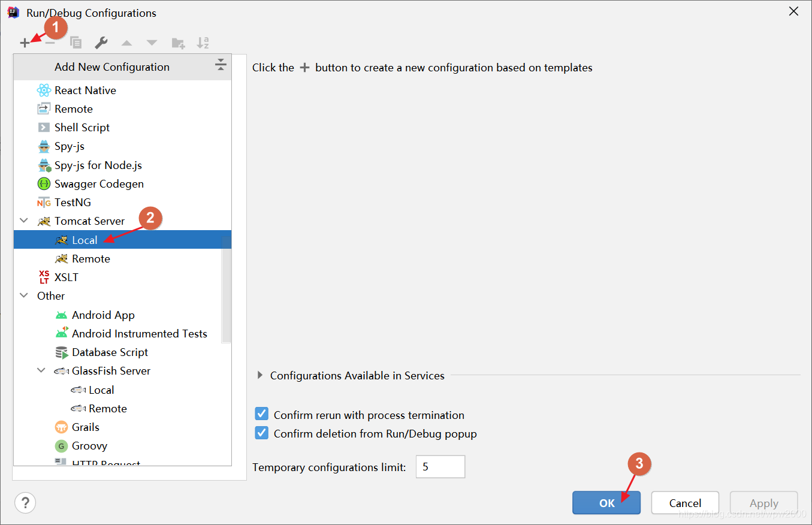Select TestNG configuration type
Image resolution: width=812 pixels, height=525 pixels.
click(x=122, y=203)
